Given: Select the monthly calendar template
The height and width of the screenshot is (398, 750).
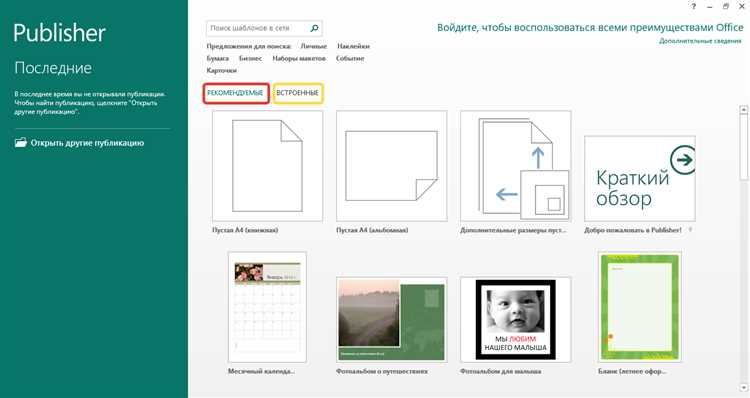Looking at the screenshot, I should point(267,307).
